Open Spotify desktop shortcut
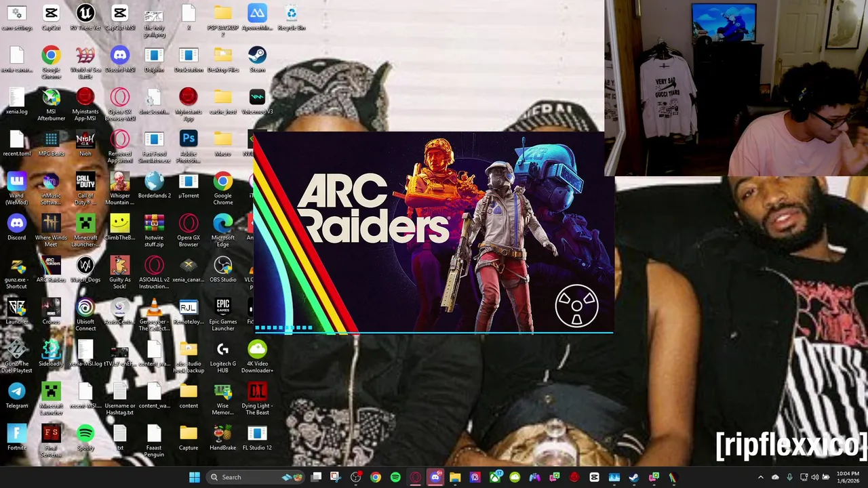The image size is (868, 488). 85,438
